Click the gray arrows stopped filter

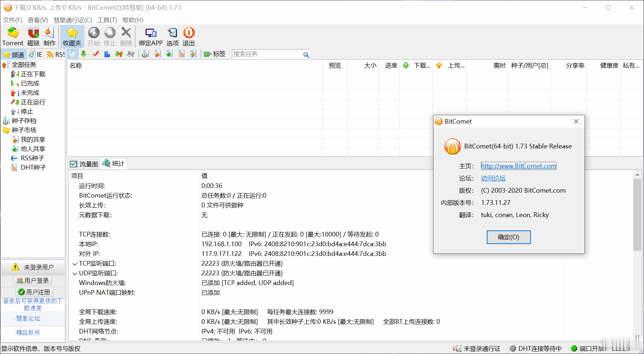pyautogui.click(x=131, y=54)
